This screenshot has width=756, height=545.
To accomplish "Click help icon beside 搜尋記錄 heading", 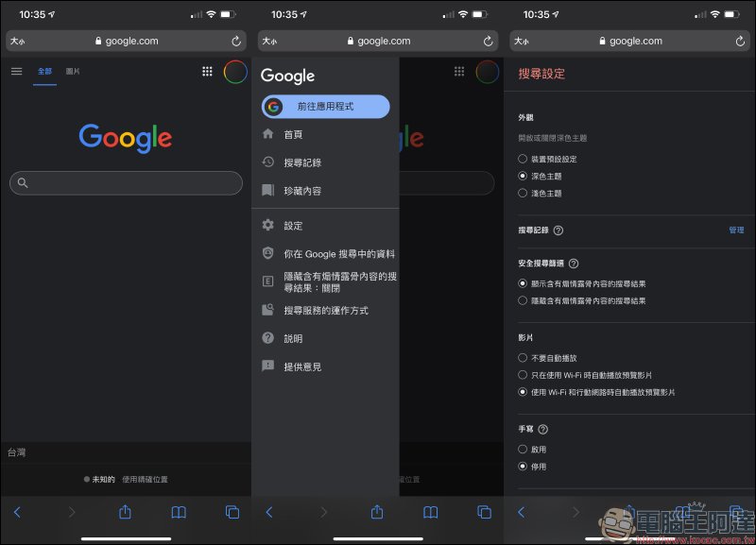I will pyautogui.click(x=558, y=230).
